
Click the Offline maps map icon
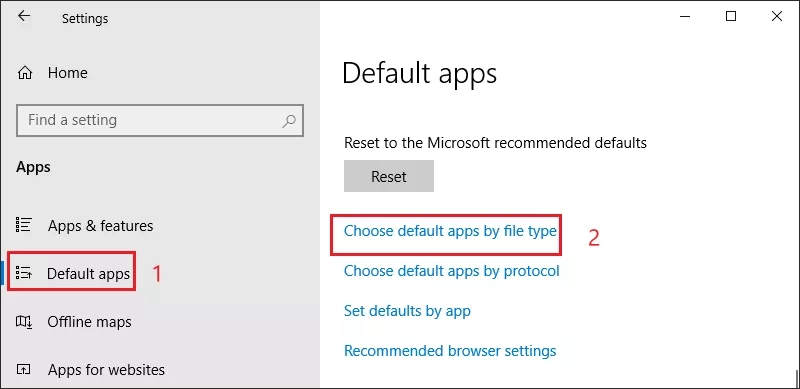(24, 322)
